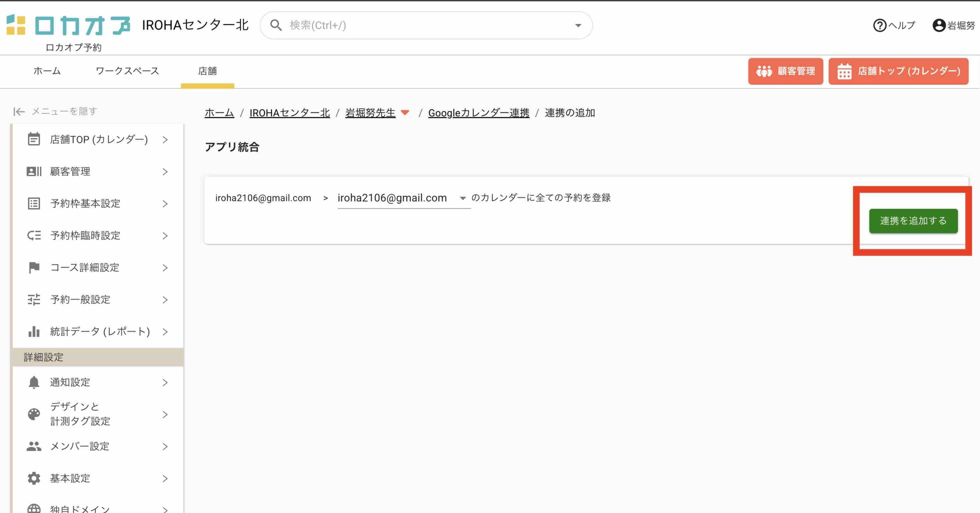Switch to the ホーム tab
Viewport: 980px width, 513px height.
(x=47, y=71)
